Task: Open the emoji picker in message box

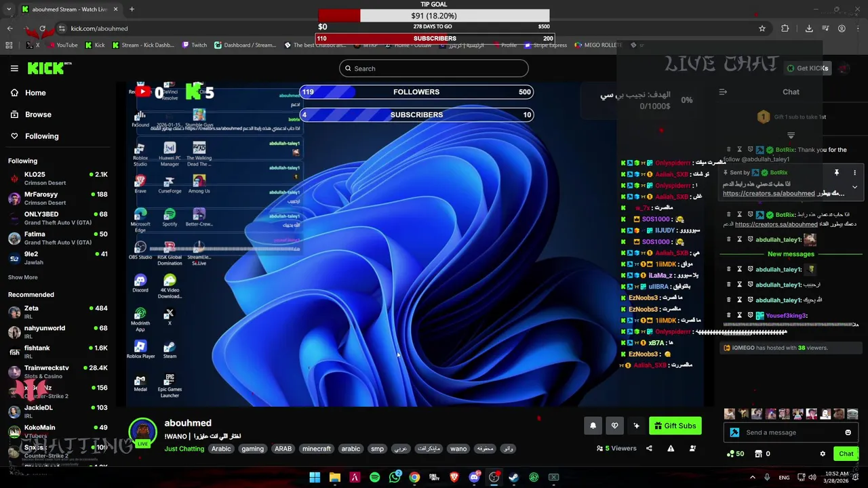Action: (x=848, y=432)
